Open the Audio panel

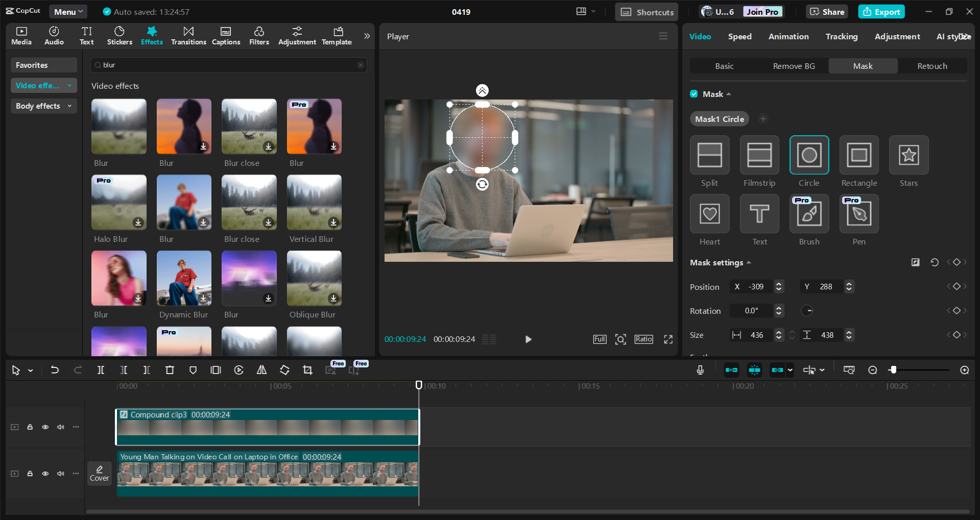(54, 36)
